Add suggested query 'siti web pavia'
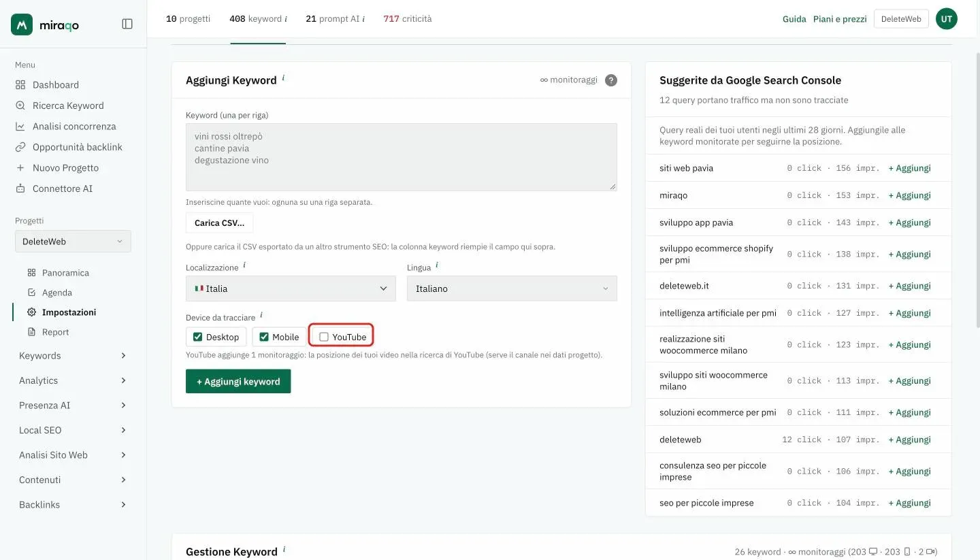 point(910,168)
